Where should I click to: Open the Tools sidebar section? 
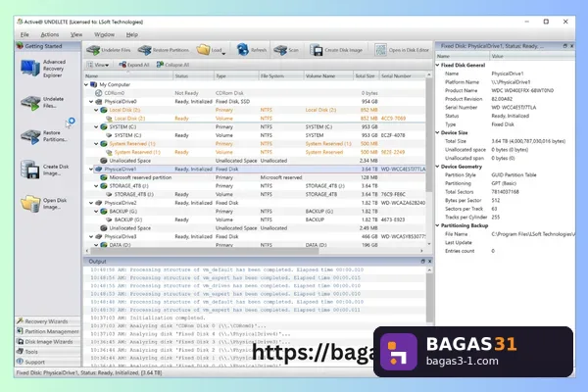point(48,352)
